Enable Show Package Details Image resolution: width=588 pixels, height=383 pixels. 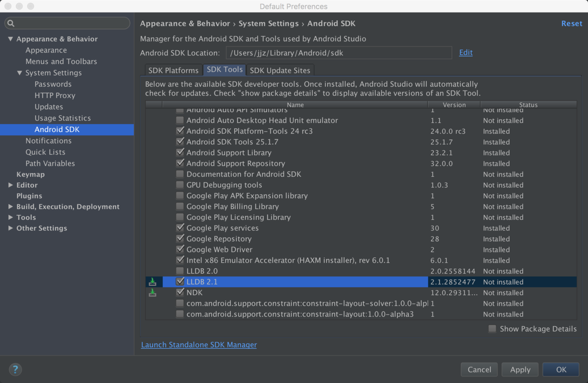tap(492, 329)
